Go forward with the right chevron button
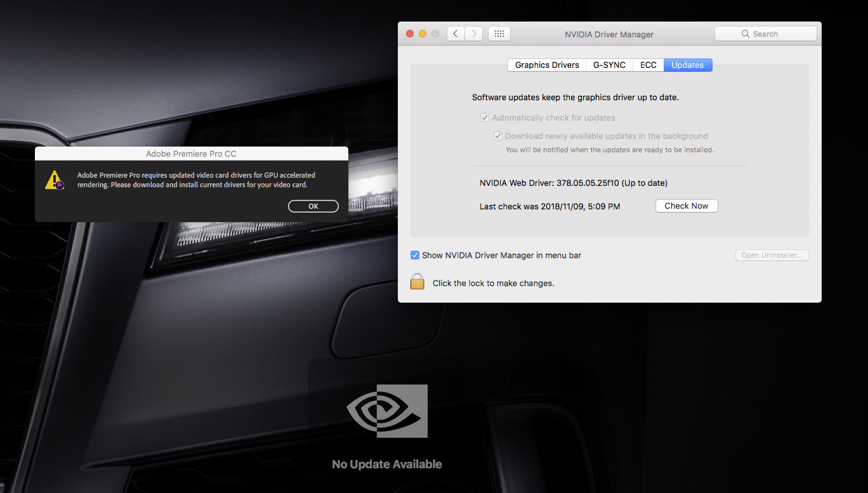Viewport: 868px width, 493px height. tap(474, 34)
